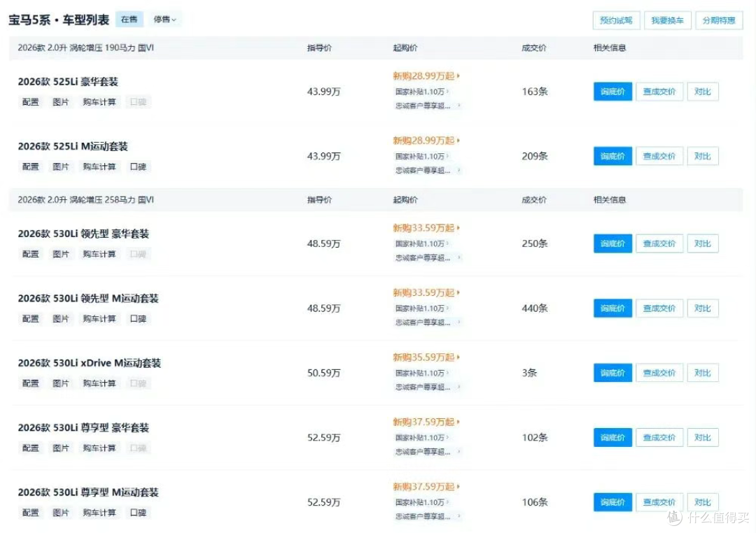Expand 新购33.59万起 for 530Li 领先型 M运动套装
756x533 pixels.
point(426,292)
